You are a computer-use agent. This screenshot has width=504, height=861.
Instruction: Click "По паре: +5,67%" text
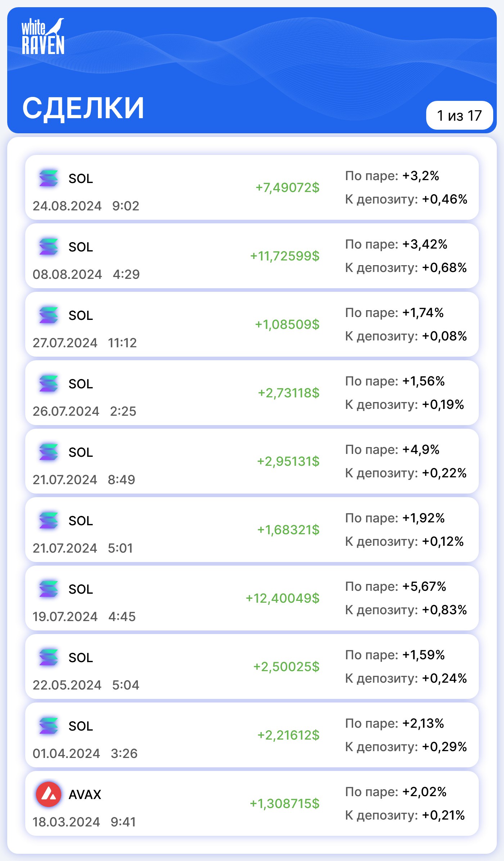(396, 586)
